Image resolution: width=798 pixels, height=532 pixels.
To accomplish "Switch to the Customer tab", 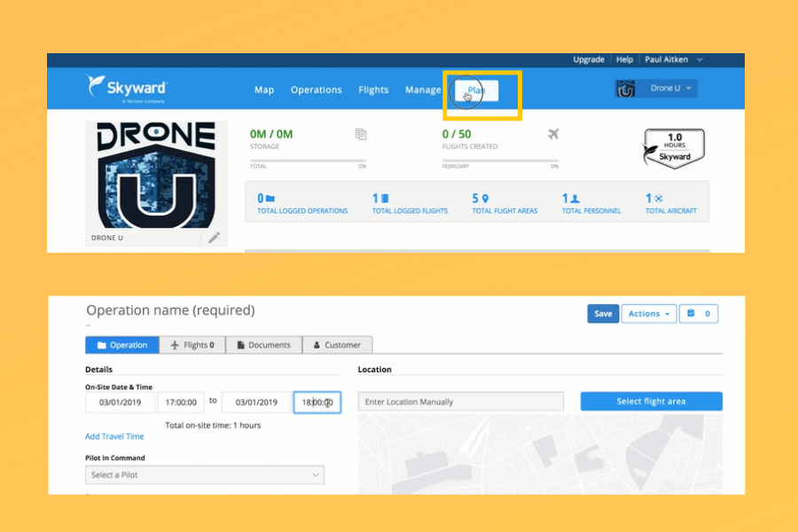I will 337,345.
